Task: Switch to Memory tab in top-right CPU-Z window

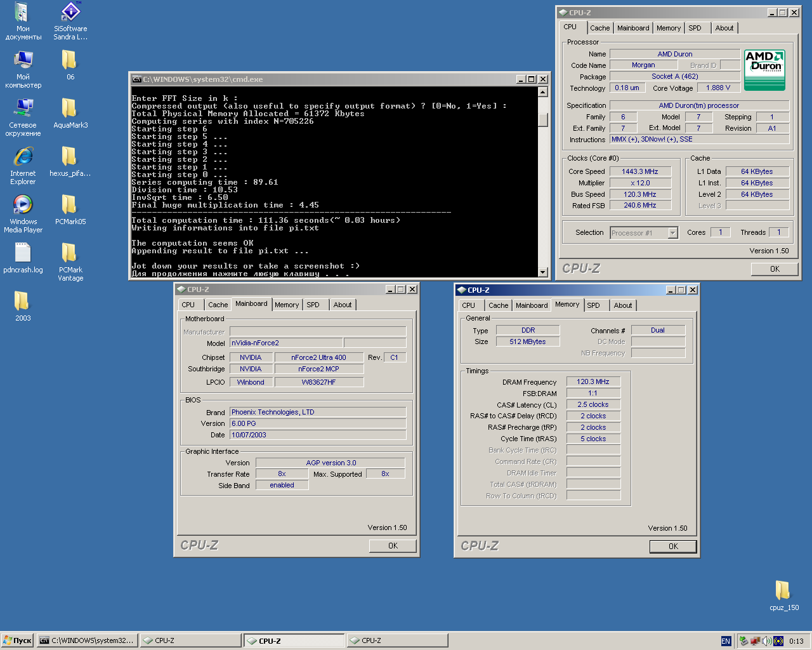Action: point(669,28)
